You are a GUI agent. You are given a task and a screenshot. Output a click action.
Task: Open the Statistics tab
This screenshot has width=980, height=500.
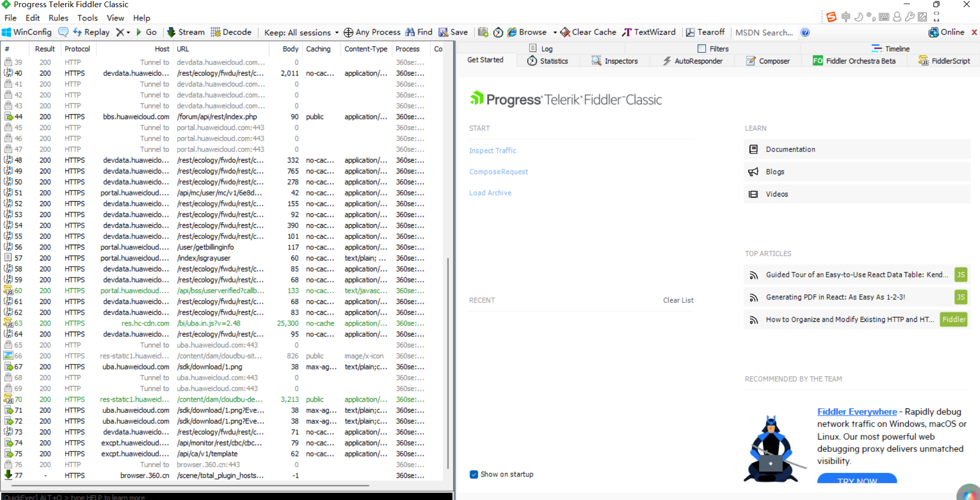tap(548, 61)
